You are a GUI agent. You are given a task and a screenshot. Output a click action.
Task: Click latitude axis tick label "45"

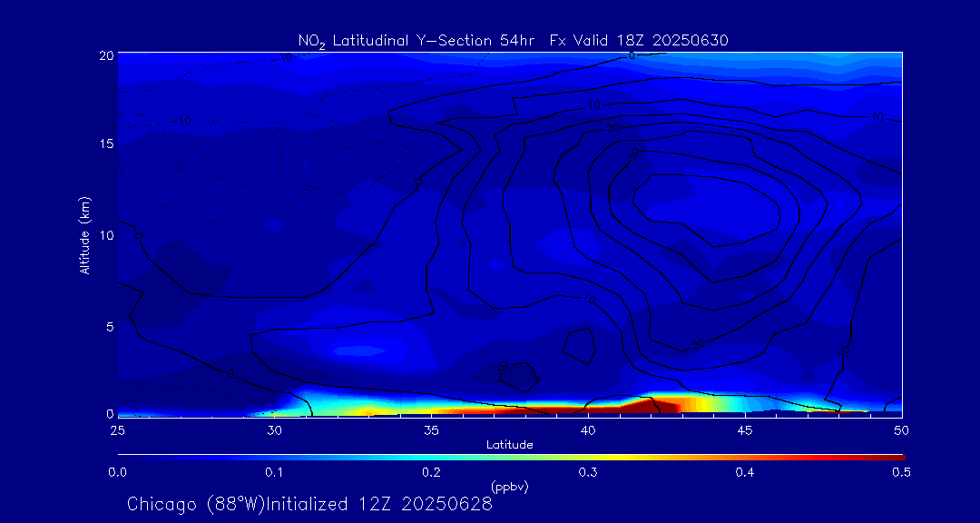(744, 430)
